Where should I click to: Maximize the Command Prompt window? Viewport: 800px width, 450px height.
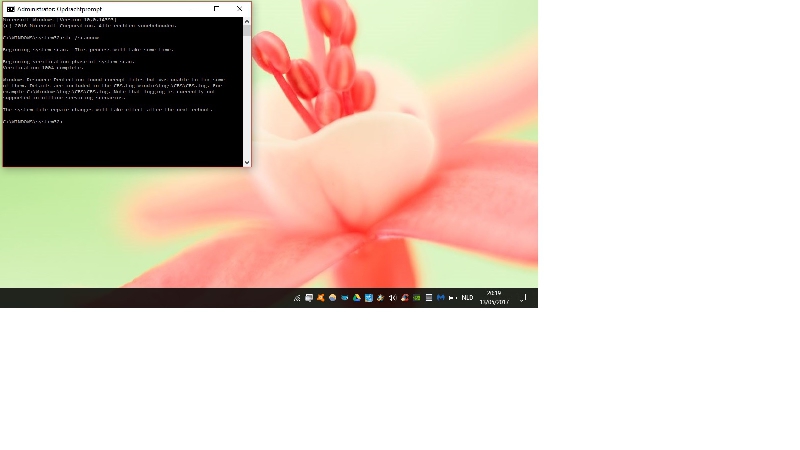point(217,9)
